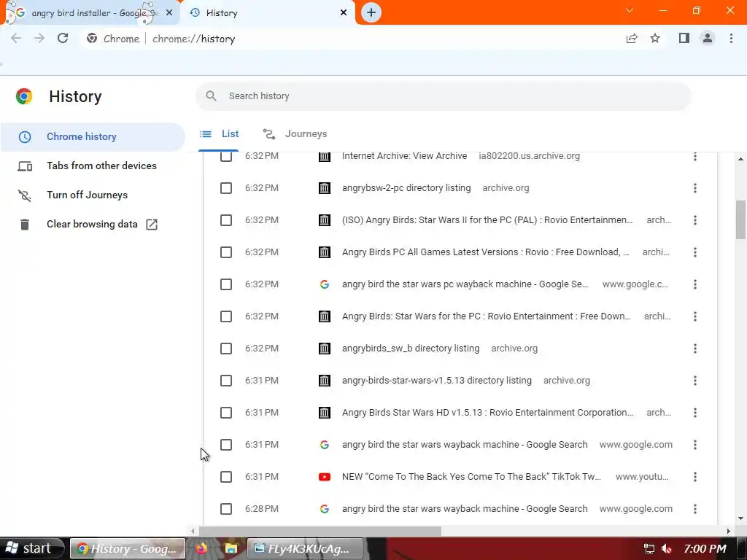Open actions menu for Angry Birds PC All Games
747x560 pixels.
pyautogui.click(x=695, y=252)
